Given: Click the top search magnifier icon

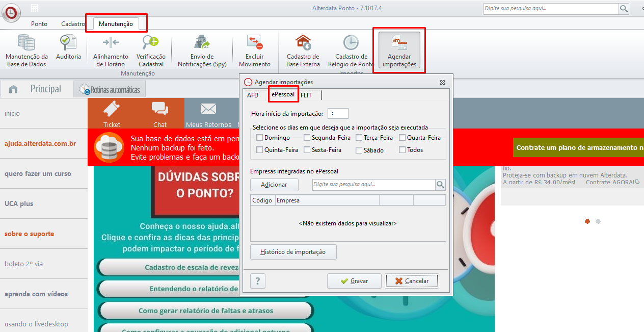Looking at the screenshot, I should pyautogui.click(x=624, y=9).
